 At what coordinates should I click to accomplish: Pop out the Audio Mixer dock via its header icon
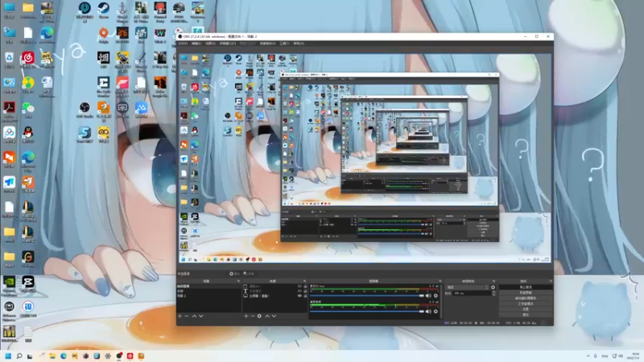pyautogui.click(x=440, y=281)
